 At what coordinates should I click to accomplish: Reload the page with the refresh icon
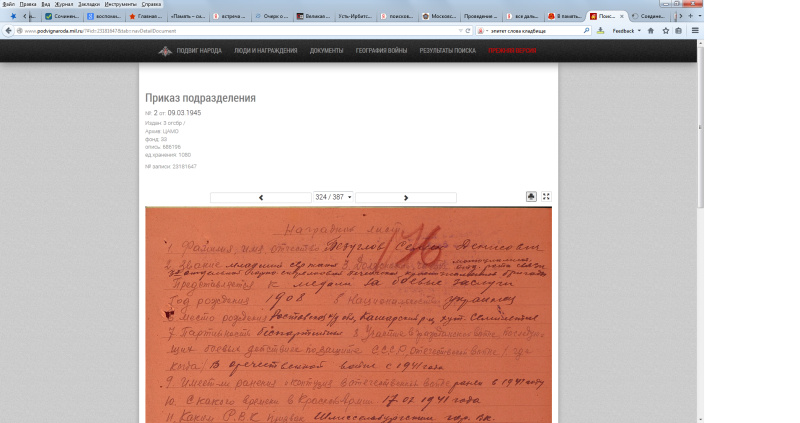pos(468,31)
